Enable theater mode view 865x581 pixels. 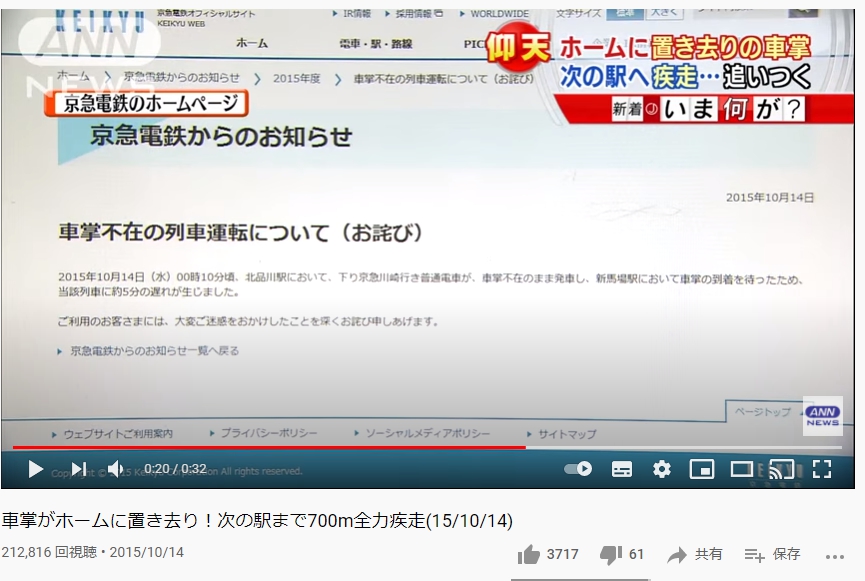pyautogui.click(x=741, y=470)
